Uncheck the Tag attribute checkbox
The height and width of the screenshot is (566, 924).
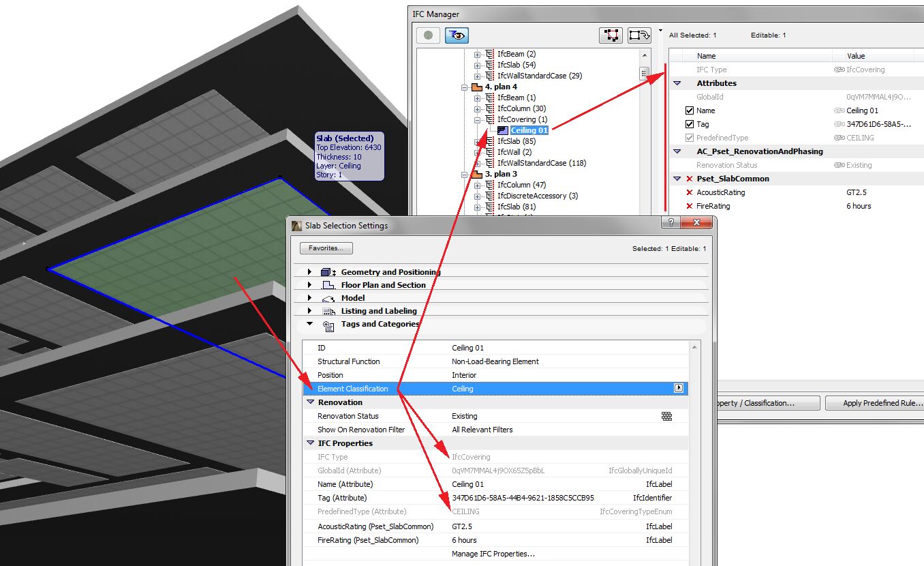(690, 124)
